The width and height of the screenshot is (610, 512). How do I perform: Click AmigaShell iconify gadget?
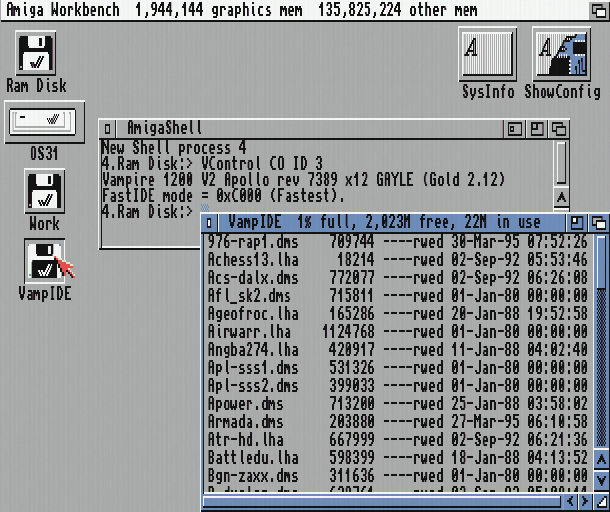[x=515, y=129]
